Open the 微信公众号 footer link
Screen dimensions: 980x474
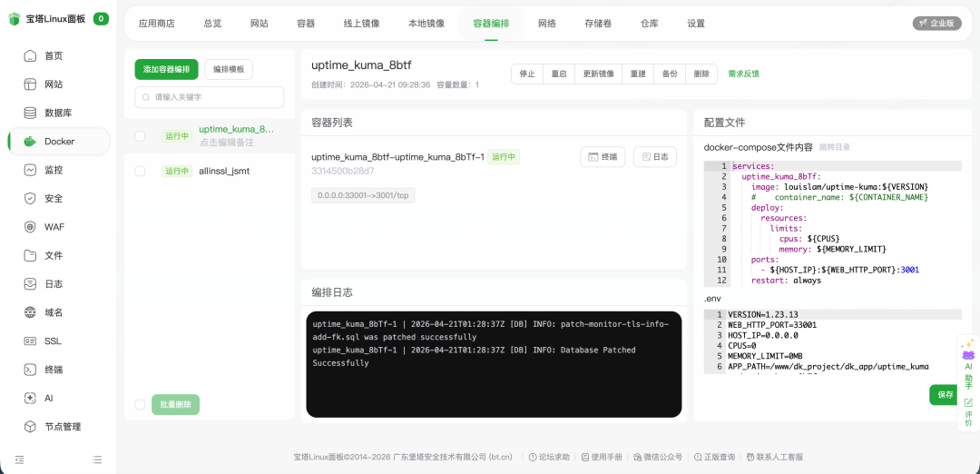(658, 457)
